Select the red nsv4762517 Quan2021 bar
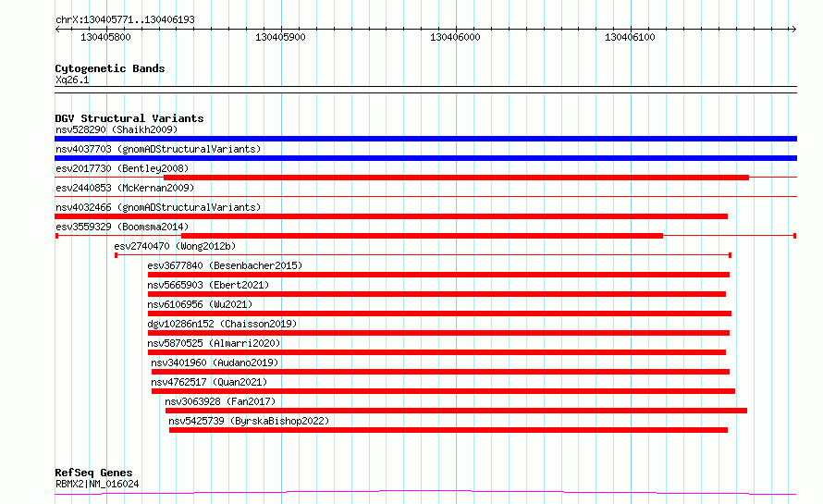The height and width of the screenshot is (504, 823). [x=444, y=391]
